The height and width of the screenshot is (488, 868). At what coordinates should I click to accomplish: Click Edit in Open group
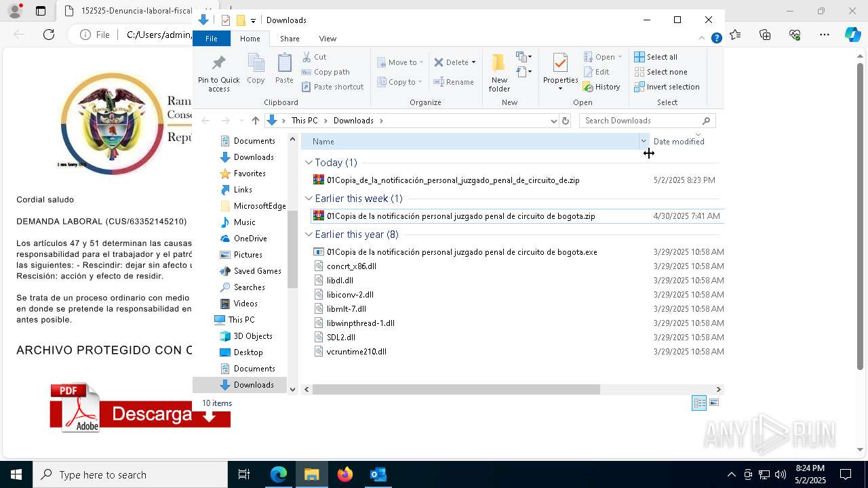[x=596, y=72]
